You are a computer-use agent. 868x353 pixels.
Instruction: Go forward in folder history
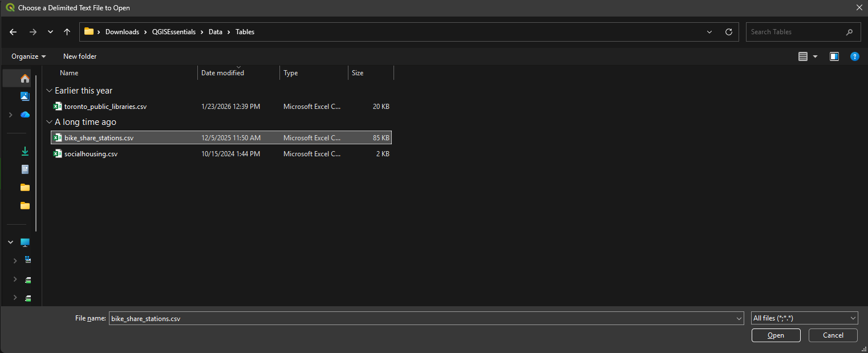coord(33,32)
